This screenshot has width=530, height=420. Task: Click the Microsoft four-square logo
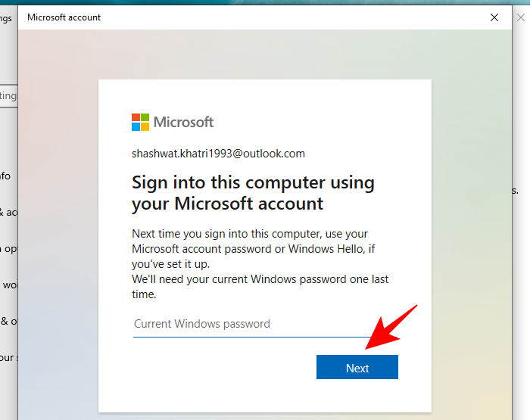[x=140, y=122]
